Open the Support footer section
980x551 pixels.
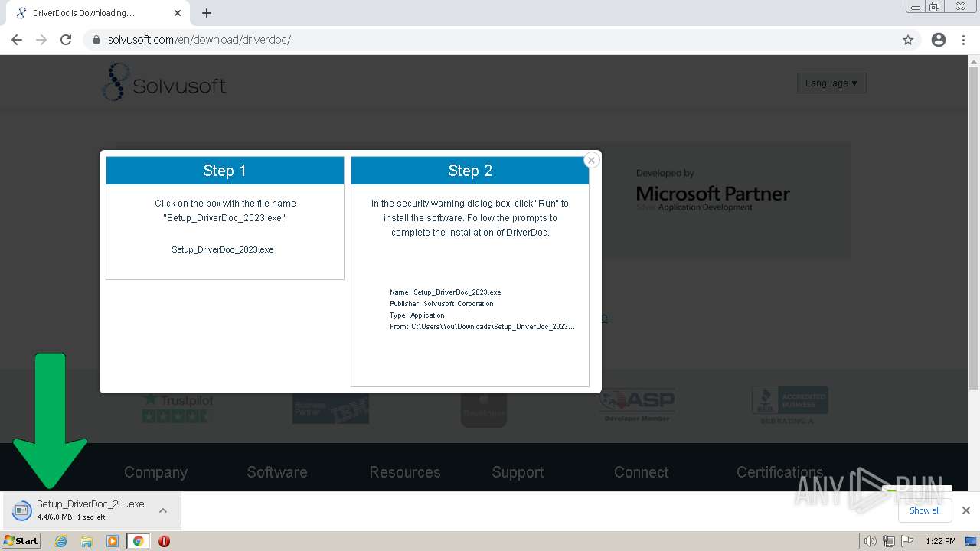[x=518, y=472]
